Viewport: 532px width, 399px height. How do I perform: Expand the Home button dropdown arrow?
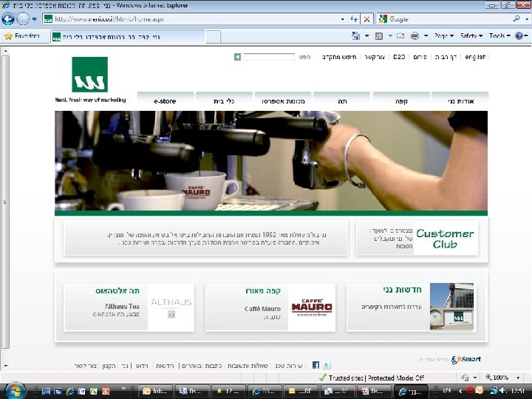[x=366, y=35]
